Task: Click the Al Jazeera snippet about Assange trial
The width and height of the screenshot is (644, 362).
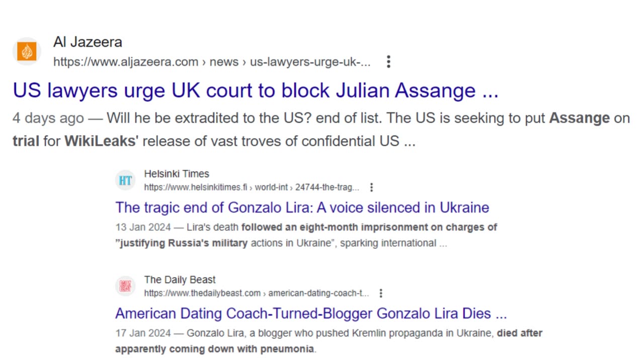Action: coord(321,130)
